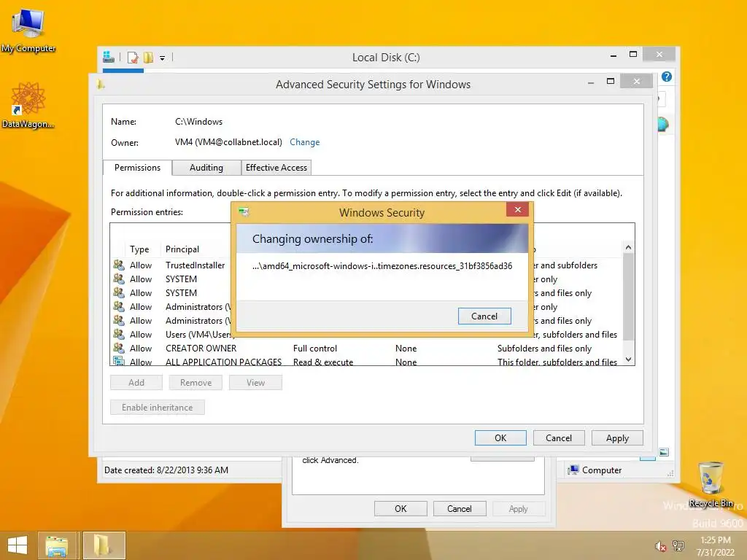Click OK in the Properties dialog behind

tap(400, 508)
